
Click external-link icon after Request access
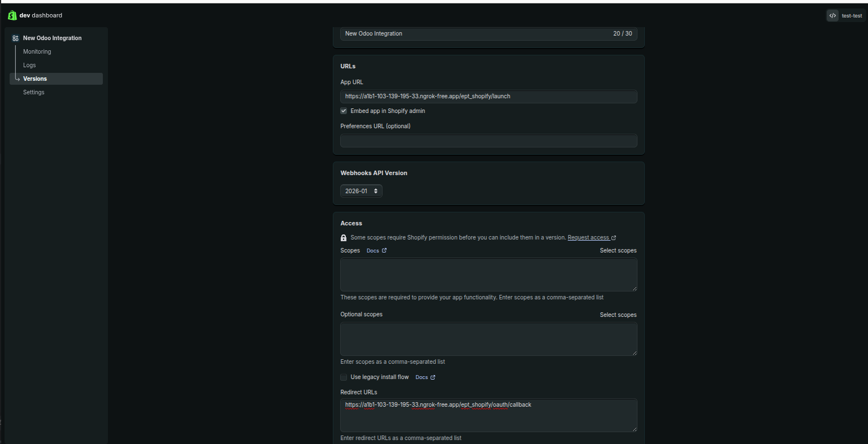tap(614, 237)
